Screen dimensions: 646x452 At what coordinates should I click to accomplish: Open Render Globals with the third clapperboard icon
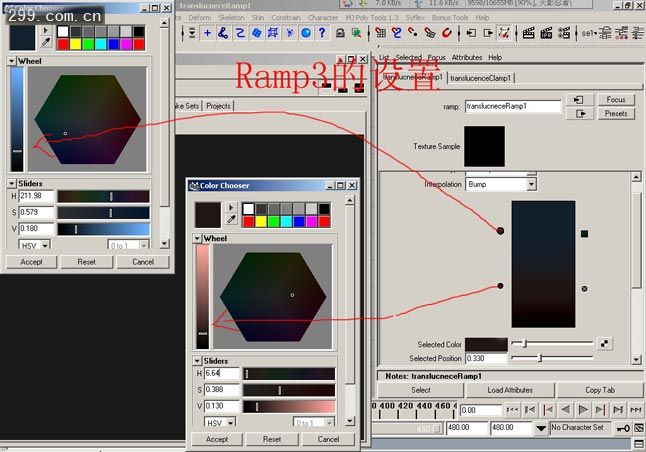pyautogui.click(x=564, y=33)
